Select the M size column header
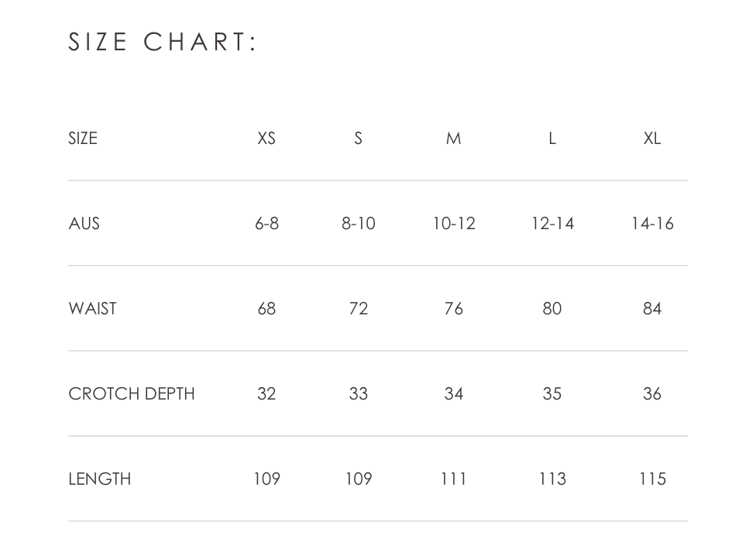The image size is (756, 542). coord(454,139)
